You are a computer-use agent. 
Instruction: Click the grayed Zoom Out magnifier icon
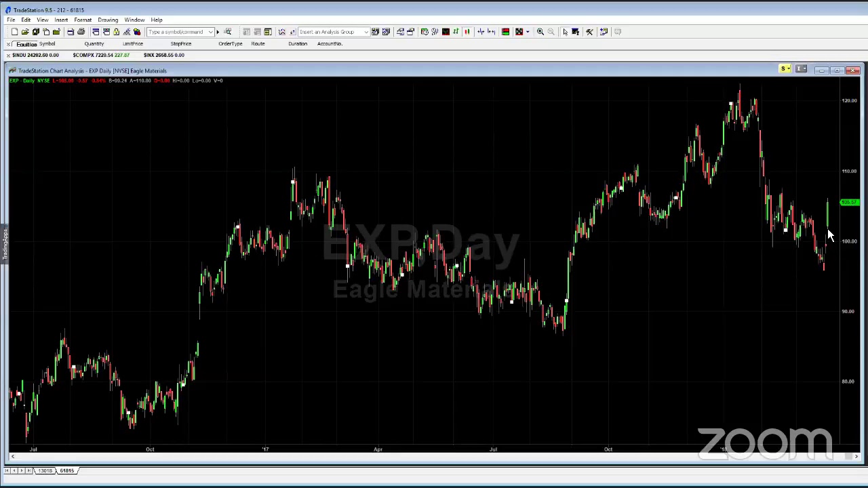(551, 32)
